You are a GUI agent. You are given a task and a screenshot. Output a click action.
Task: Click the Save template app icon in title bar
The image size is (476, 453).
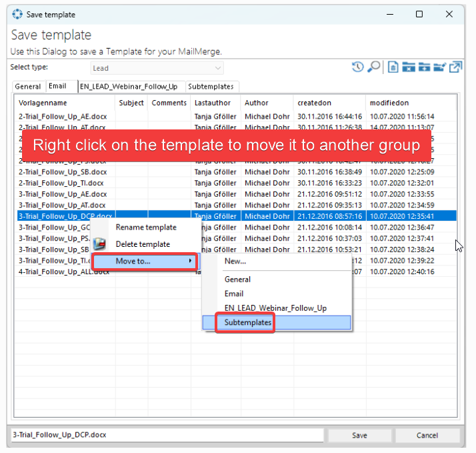pyautogui.click(x=17, y=14)
